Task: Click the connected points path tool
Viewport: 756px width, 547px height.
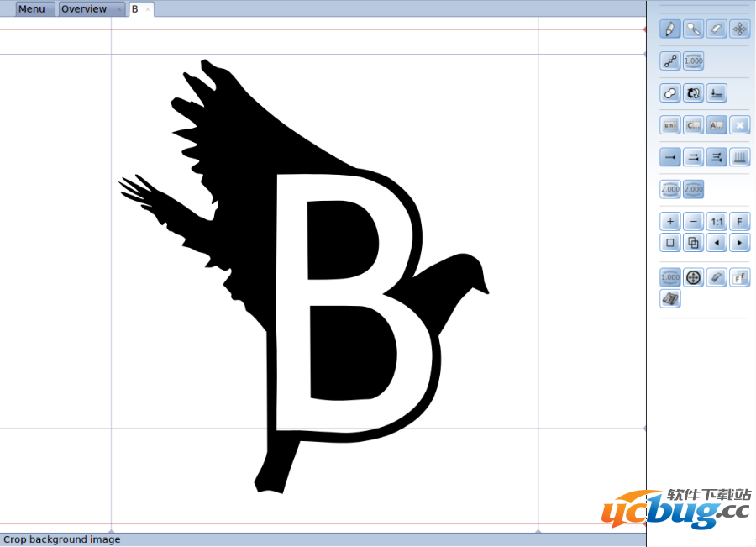Action: click(670, 60)
